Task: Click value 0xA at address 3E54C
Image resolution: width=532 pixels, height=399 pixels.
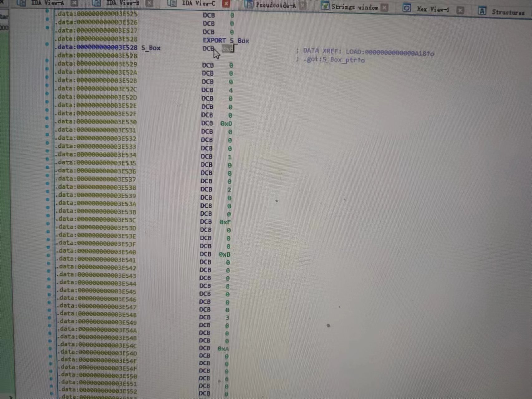Action: point(223,349)
